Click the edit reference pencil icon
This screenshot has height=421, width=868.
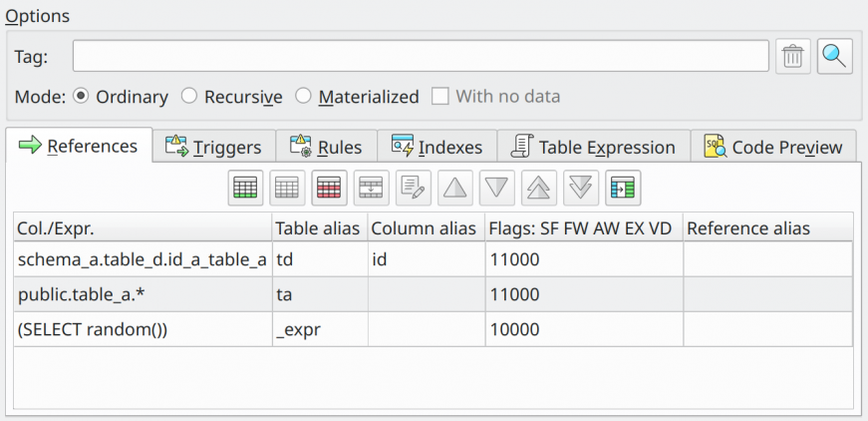[414, 188]
